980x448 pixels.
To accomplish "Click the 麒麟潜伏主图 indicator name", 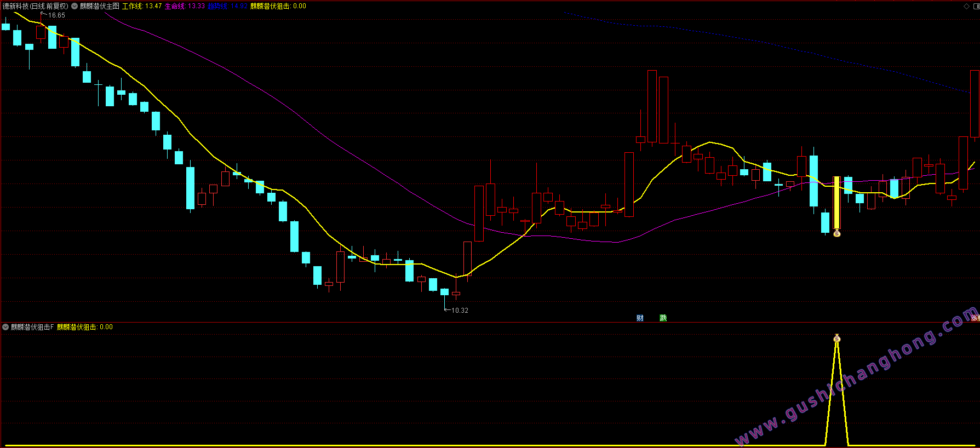I will coord(100,6).
